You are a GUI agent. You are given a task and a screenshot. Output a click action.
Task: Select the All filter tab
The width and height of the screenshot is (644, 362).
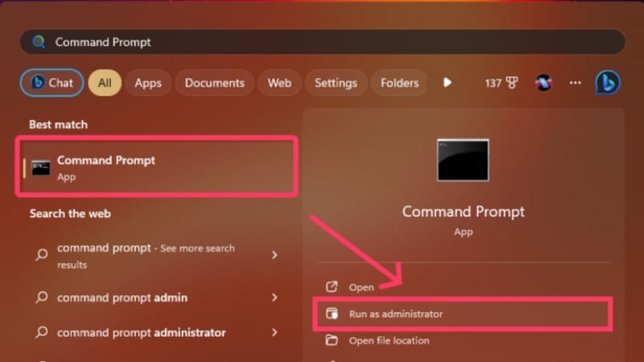click(x=105, y=83)
